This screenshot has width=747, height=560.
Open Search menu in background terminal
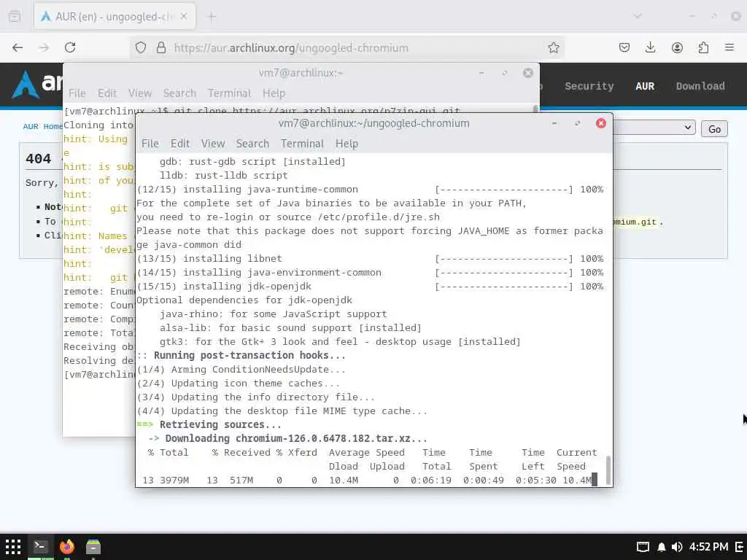pyautogui.click(x=179, y=93)
